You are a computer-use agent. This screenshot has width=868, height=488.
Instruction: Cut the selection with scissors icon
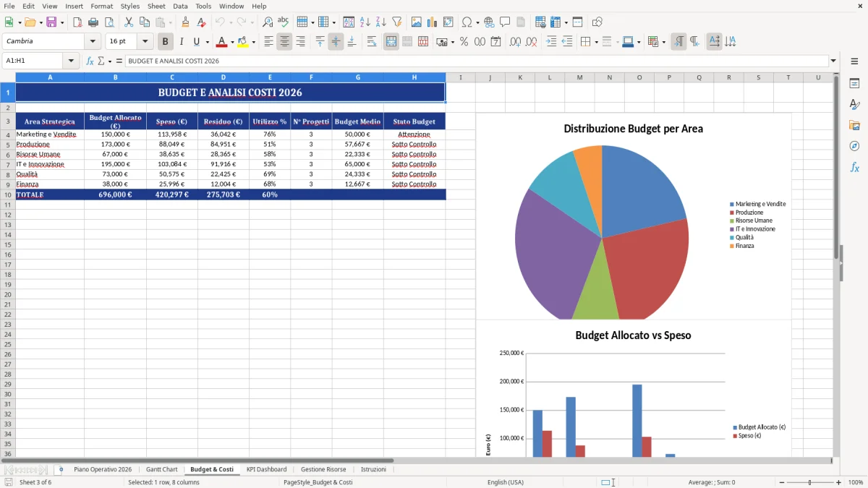129,22
